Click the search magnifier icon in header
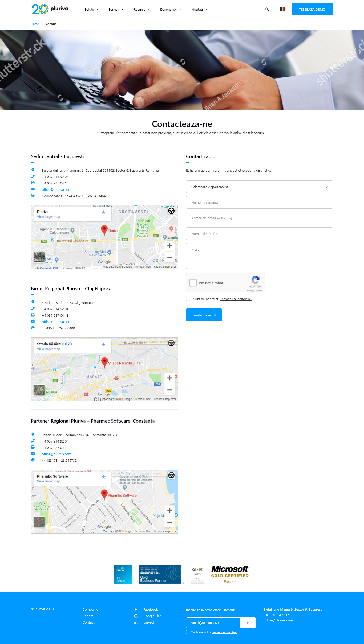364x644 pixels. pyautogui.click(x=267, y=9)
